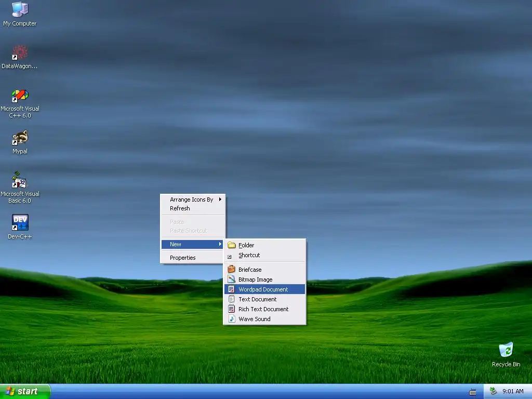Create a new Wordpad Document
The image size is (532, 399).
click(264, 289)
